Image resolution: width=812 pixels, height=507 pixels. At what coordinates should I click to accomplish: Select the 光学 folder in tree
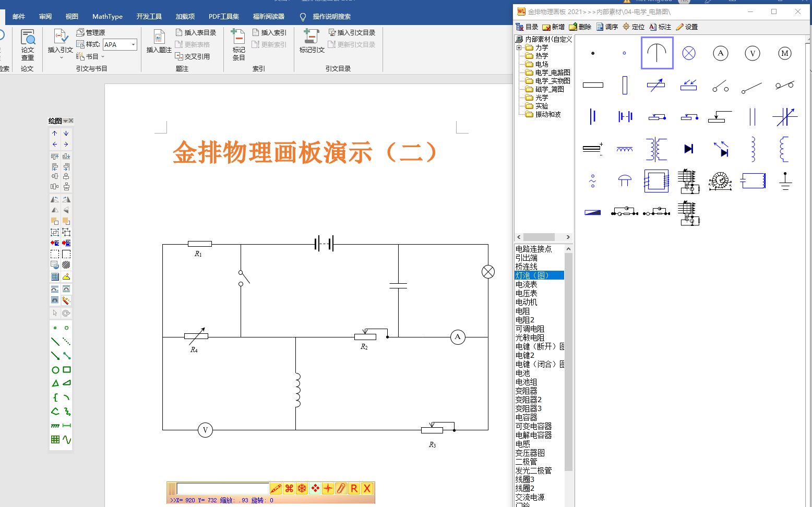coord(542,98)
